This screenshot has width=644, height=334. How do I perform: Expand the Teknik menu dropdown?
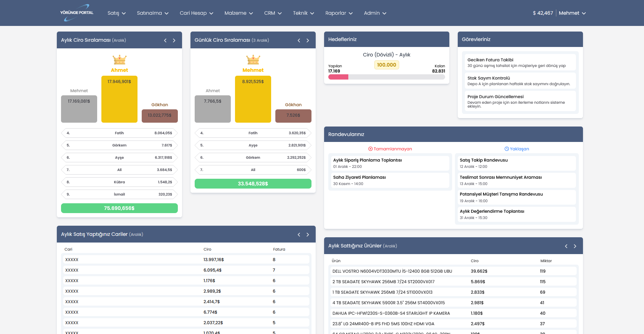(x=303, y=13)
